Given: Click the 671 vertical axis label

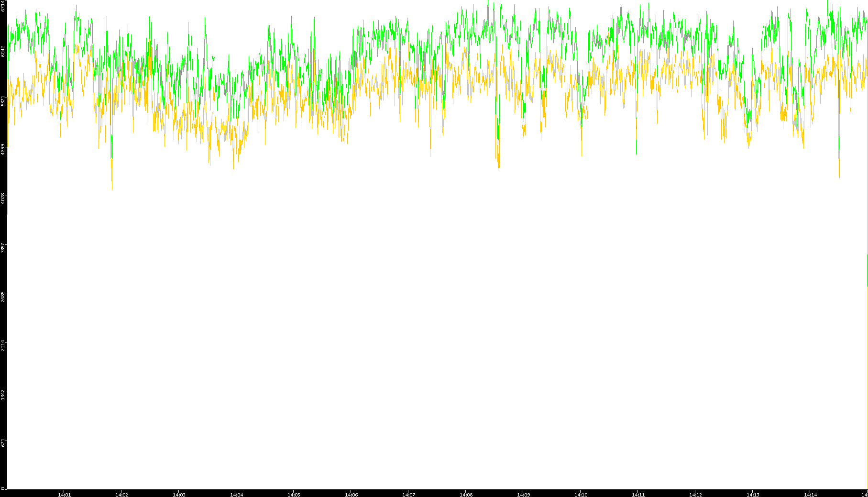Looking at the screenshot, I should point(3,443).
